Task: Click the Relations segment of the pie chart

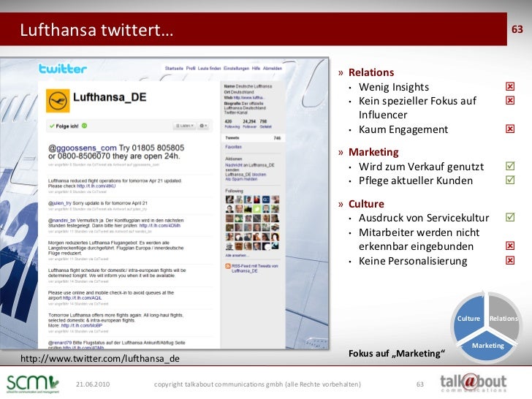Action: 503,319
